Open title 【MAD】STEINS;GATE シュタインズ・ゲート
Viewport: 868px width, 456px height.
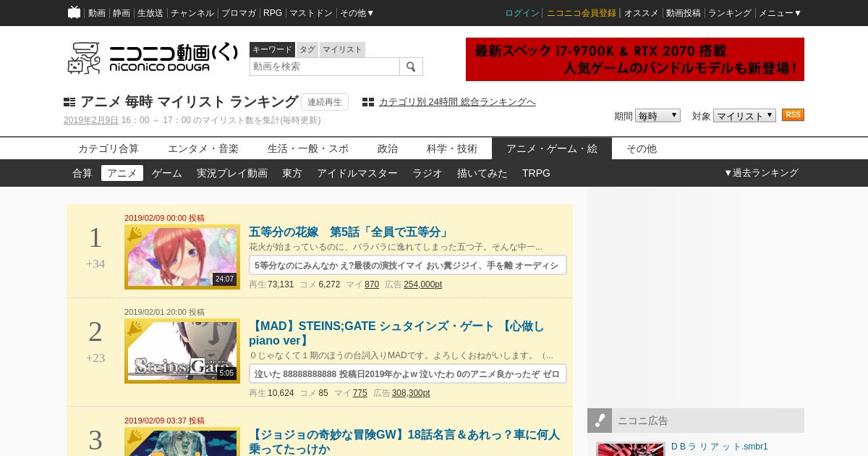coord(396,333)
